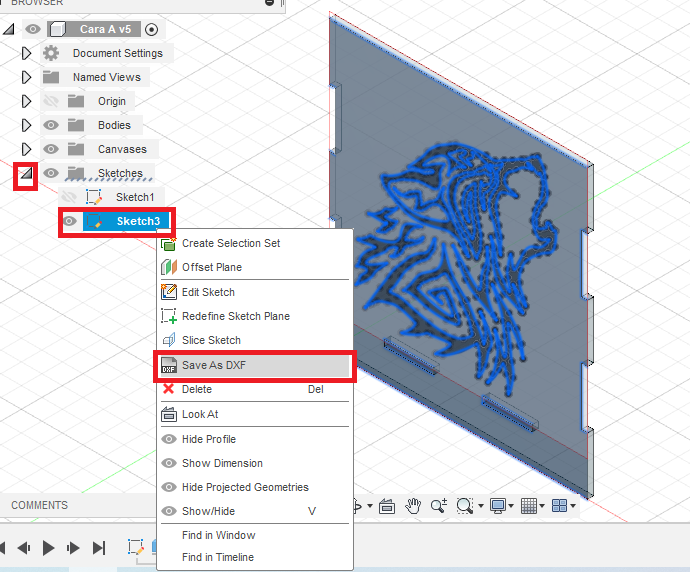Select Offset Plane from context menu
Viewport: 690px width, 572px height.
(255, 267)
